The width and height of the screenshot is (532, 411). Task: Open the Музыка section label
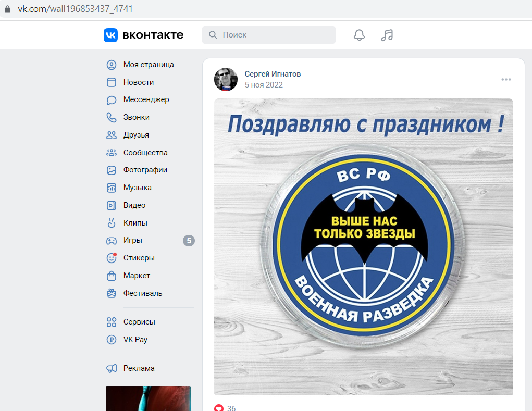138,188
